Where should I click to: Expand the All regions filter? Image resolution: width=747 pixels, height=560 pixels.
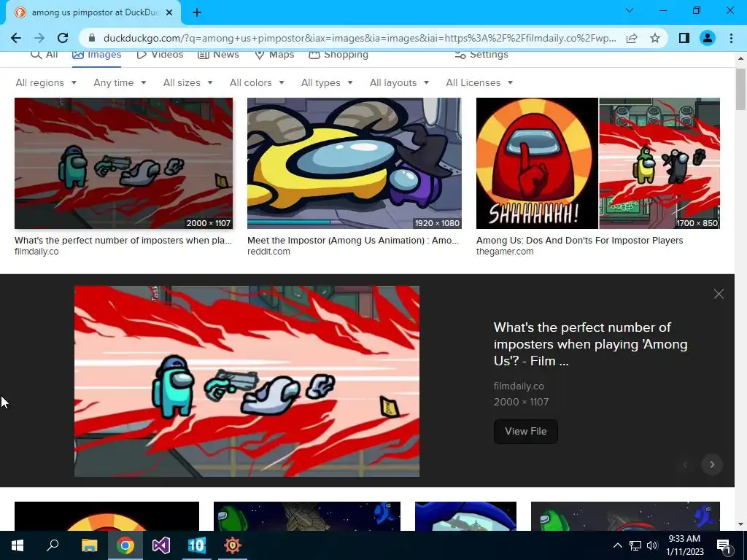(46, 82)
